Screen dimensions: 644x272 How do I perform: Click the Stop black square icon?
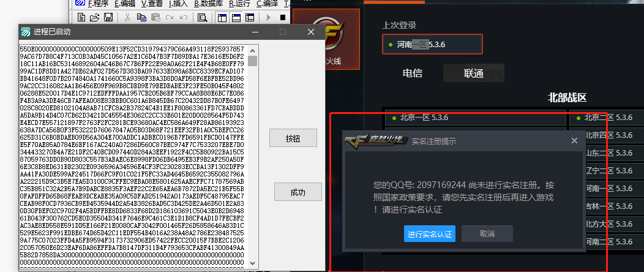coord(283,17)
